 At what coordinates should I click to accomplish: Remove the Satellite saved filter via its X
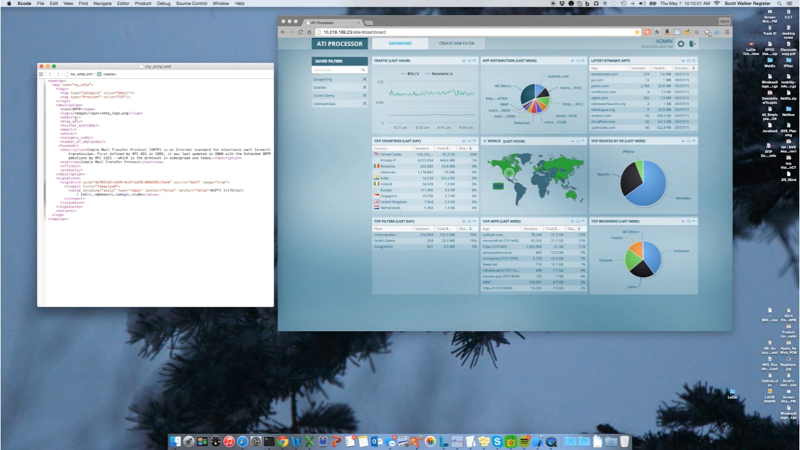pyautogui.click(x=364, y=87)
